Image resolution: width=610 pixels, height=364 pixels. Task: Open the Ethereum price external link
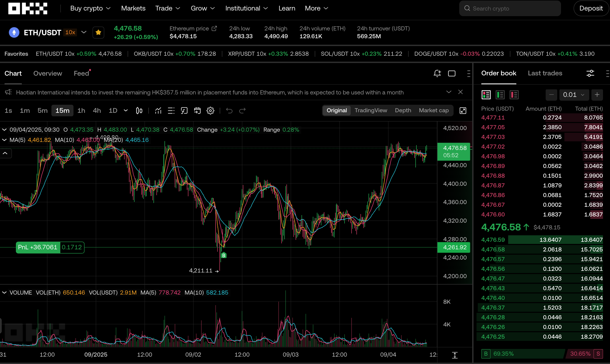point(214,29)
